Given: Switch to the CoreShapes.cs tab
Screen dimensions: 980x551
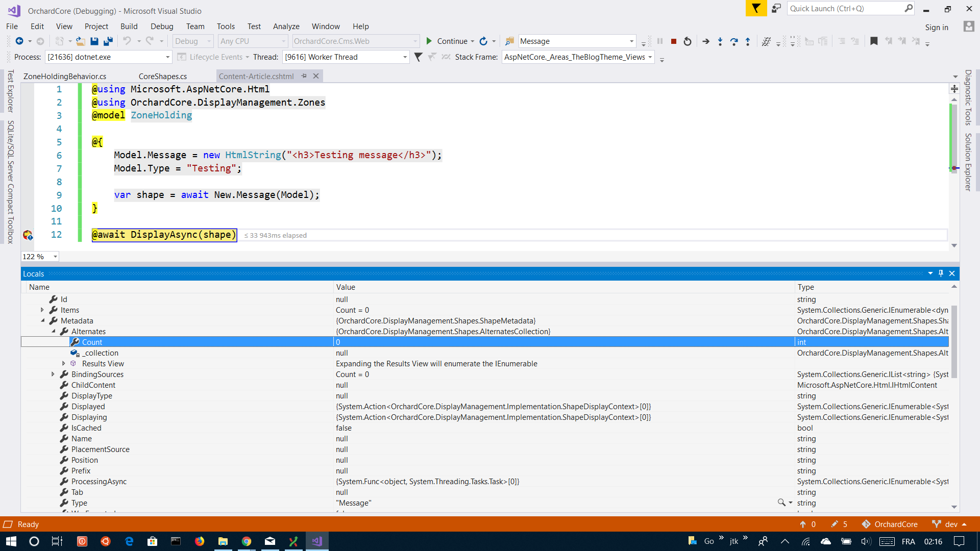Looking at the screenshot, I should [162, 76].
